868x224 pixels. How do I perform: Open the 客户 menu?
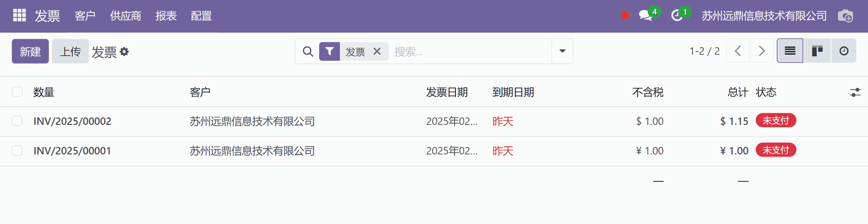[85, 16]
